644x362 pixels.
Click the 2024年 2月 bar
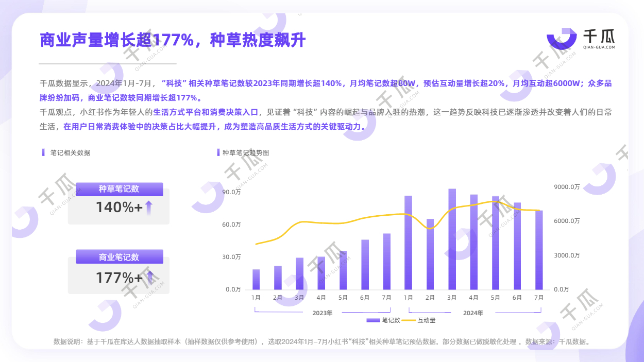pos(430,254)
